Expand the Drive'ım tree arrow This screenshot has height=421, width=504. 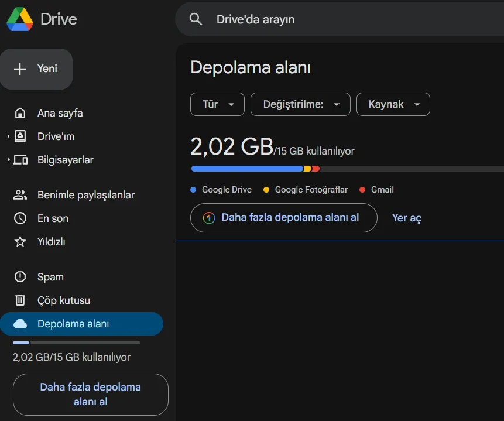click(x=9, y=136)
